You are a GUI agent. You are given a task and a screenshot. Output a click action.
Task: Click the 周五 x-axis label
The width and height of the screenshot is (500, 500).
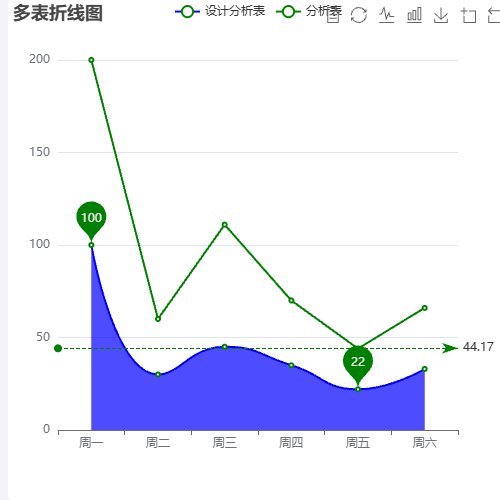358,443
